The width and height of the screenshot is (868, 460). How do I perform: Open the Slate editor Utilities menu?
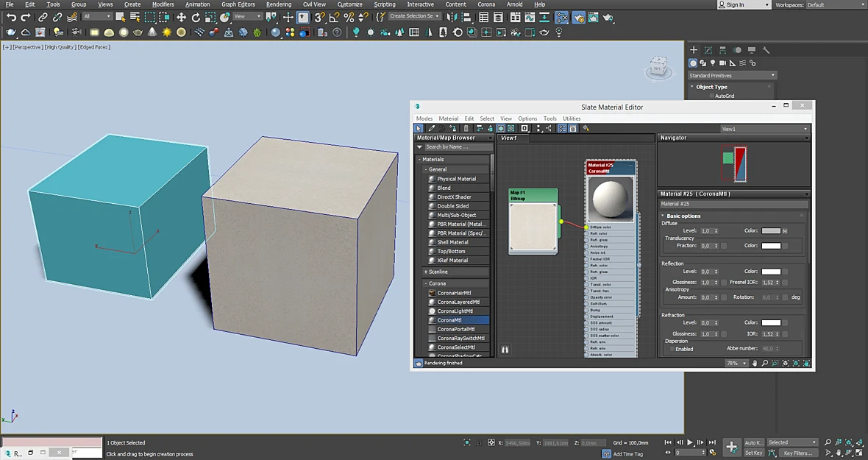[572, 118]
